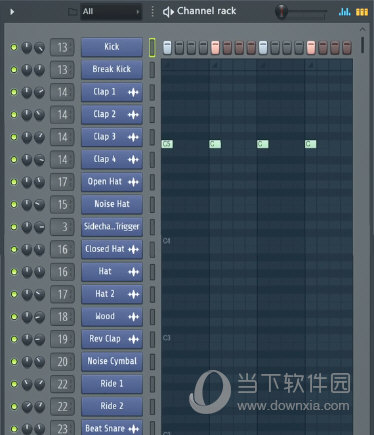Toggle the graph editor bars icon
The image size is (374, 435).
(x=344, y=12)
